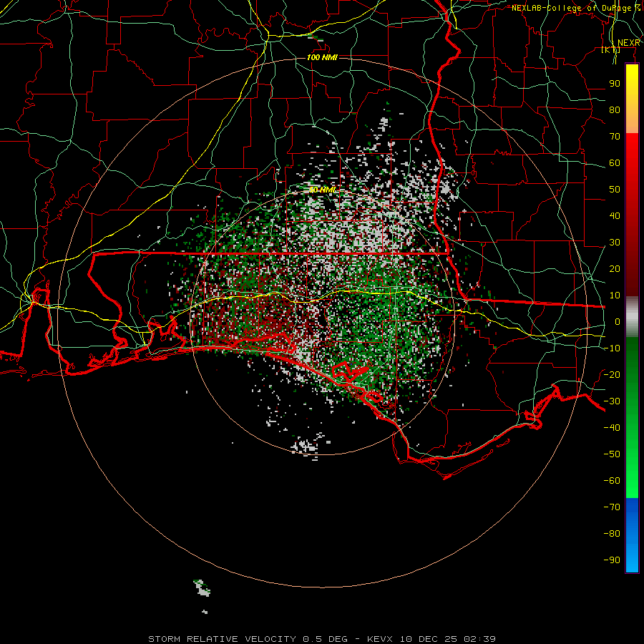Viewport: 644px width, 644px height.
Task: Click the 70 value on velocity scale
Action: (615, 137)
